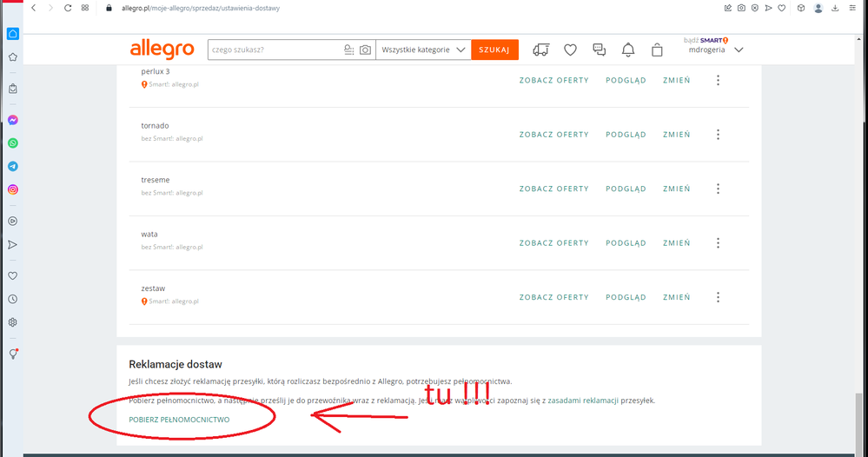Open Allegro delivery truck icon

[540, 50]
